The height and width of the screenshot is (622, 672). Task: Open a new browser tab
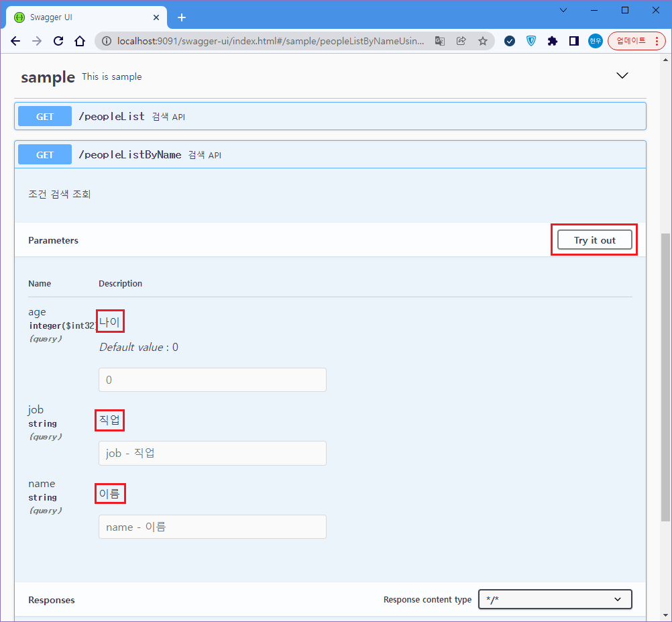[x=182, y=17]
